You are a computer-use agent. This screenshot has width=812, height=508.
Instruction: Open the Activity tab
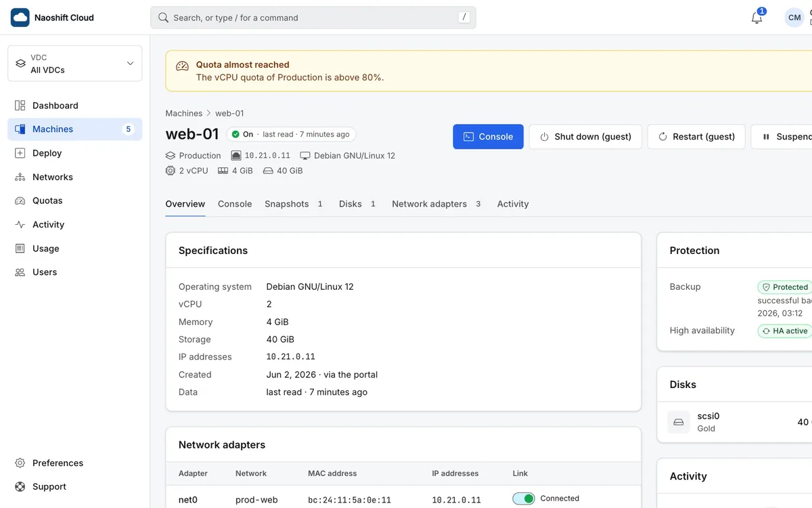click(x=513, y=204)
